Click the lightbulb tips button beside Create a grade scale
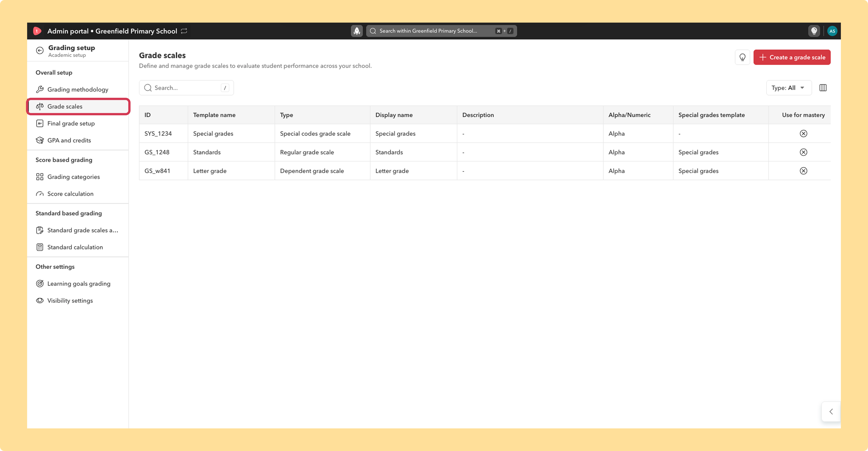Screen dimensions: 868x451 742,57
